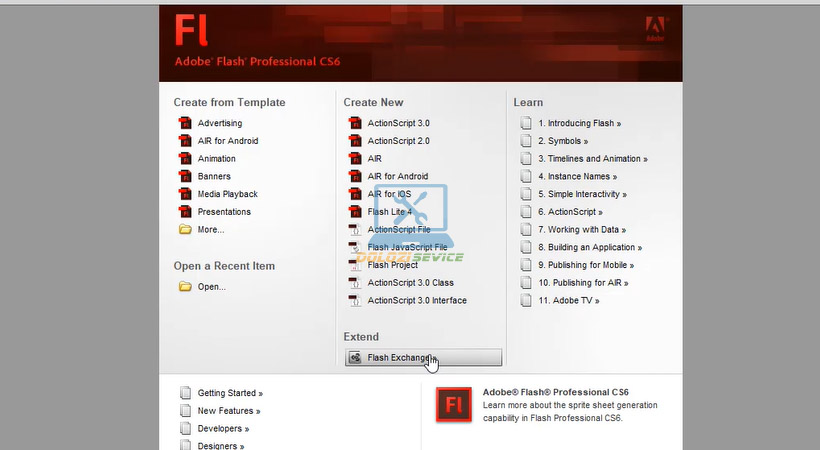The width and height of the screenshot is (820, 450).
Task: Select the Animation template icon
Action: [184, 159]
